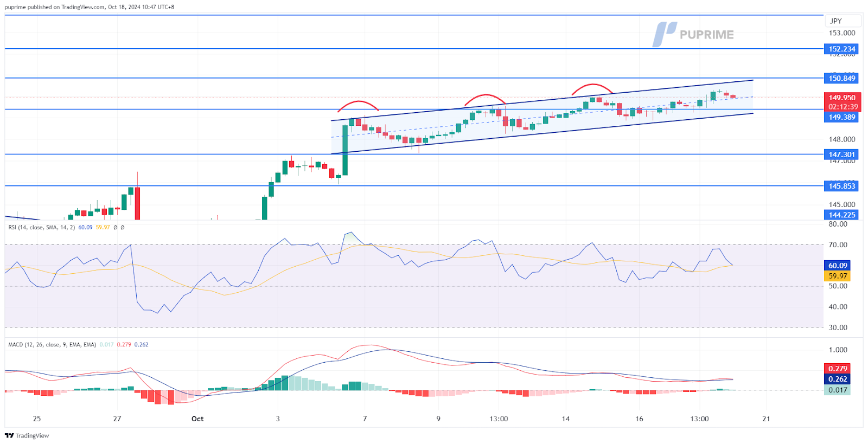868x444 pixels.
Task: Select the first red arc drawing near 7
Action: coord(358,105)
